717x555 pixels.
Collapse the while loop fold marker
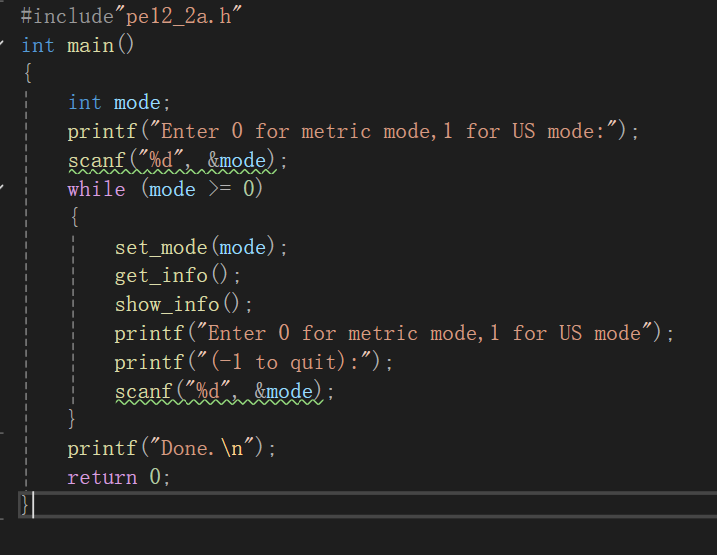2,187
